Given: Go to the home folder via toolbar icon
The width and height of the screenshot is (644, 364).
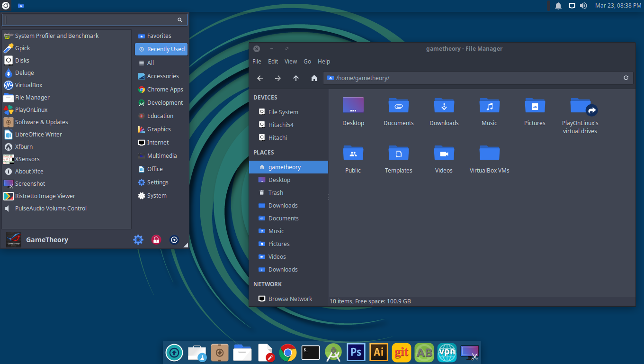Looking at the screenshot, I should pos(314,78).
